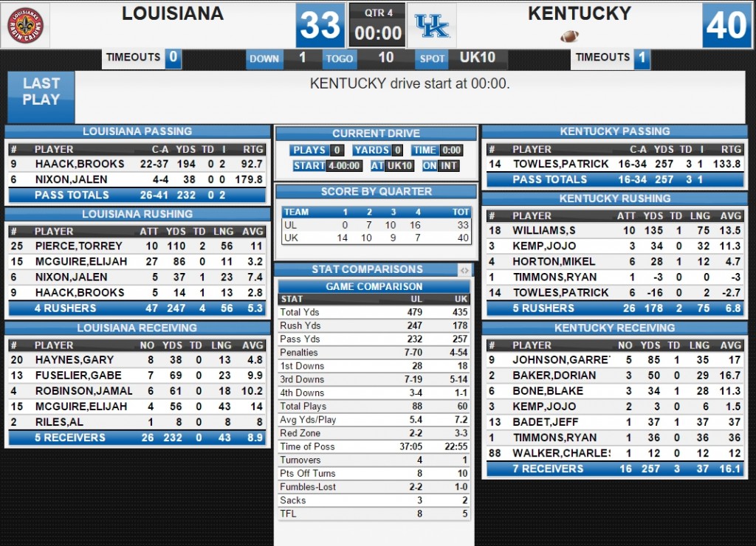Click the Last Play label box
The image size is (756, 546).
[x=41, y=97]
